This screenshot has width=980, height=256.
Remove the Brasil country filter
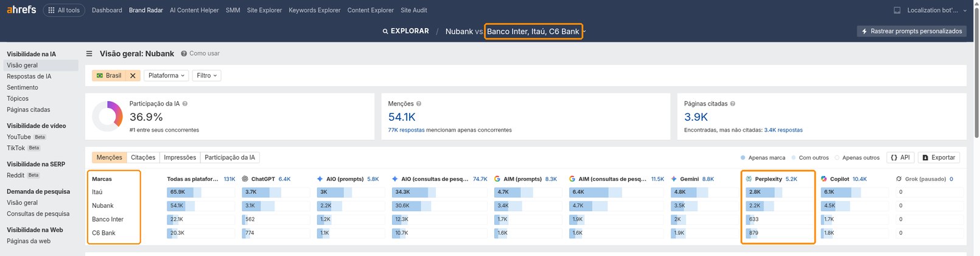coord(133,76)
